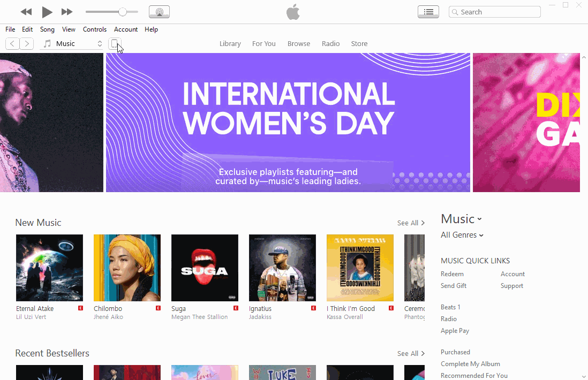
Task: Click the Megan Thee Stallion artist name
Action: click(x=200, y=317)
